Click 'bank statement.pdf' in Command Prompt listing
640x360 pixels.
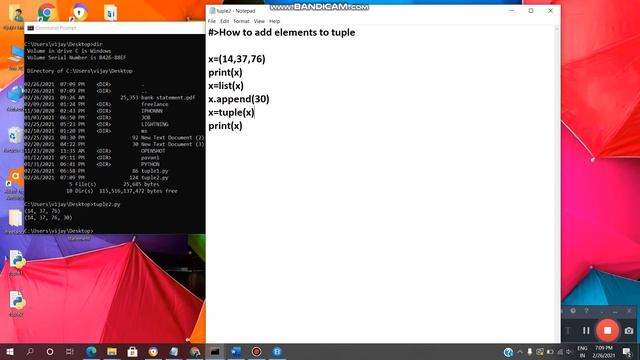point(168,98)
